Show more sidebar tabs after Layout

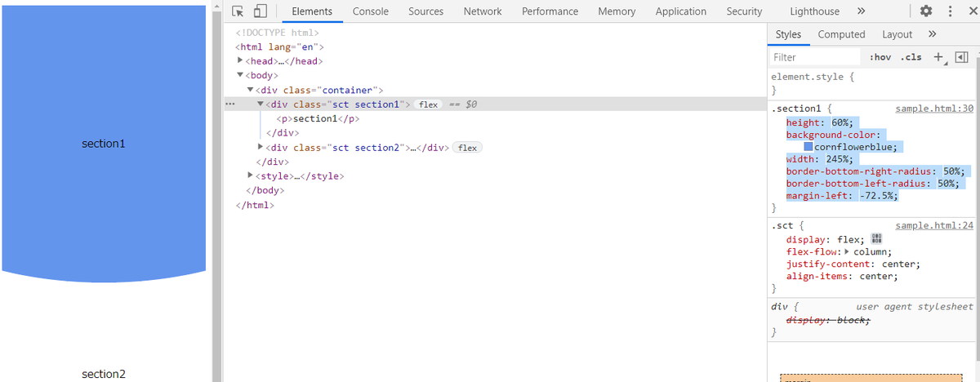[932, 34]
